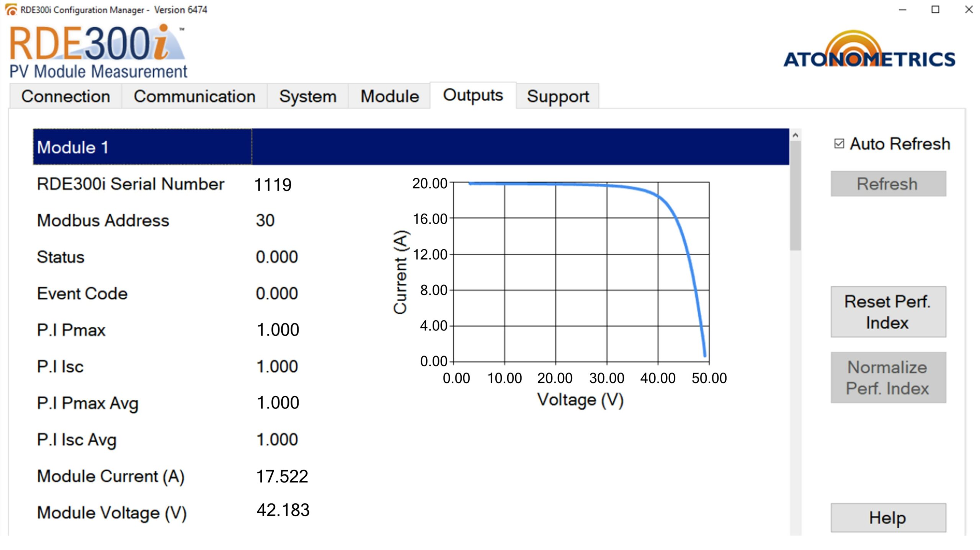Open the Connection tab
Viewport: 980px width, 550px height.
(x=65, y=96)
